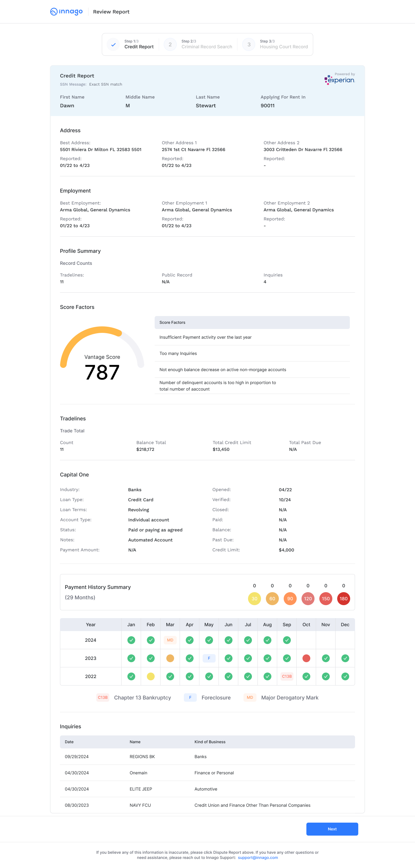Click the Innago logo
The width and height of the screenshot is (415, 868).
click(x=66, y=11)
